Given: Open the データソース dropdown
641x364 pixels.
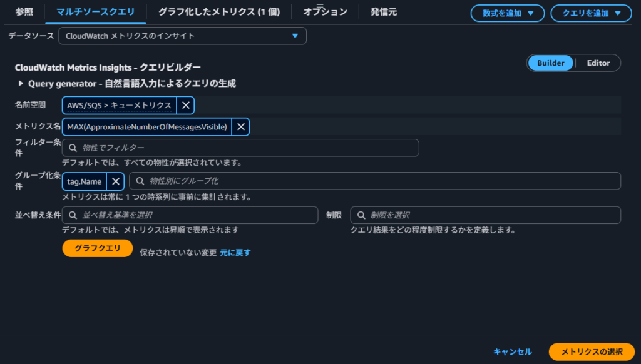Looking at the screenshot, I should (182, 36).
